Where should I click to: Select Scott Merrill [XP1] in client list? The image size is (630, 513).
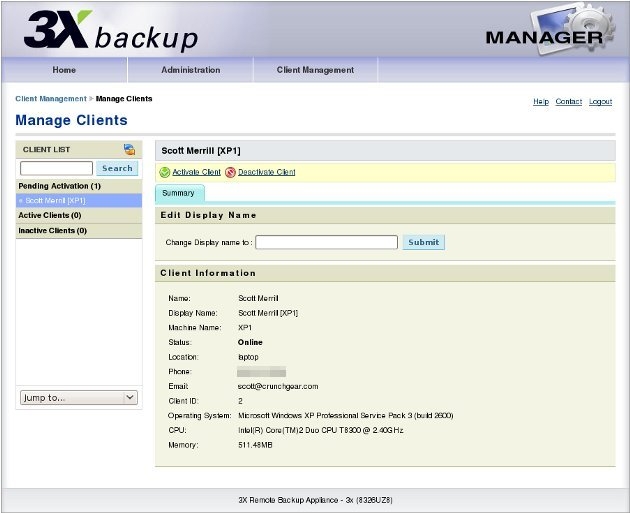click(x=79, y=200)
